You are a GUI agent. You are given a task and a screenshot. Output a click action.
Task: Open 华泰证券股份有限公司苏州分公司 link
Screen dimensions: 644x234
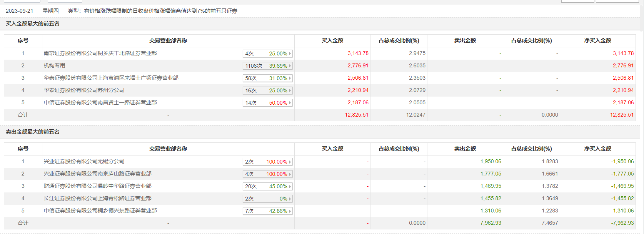click(84, 90)
